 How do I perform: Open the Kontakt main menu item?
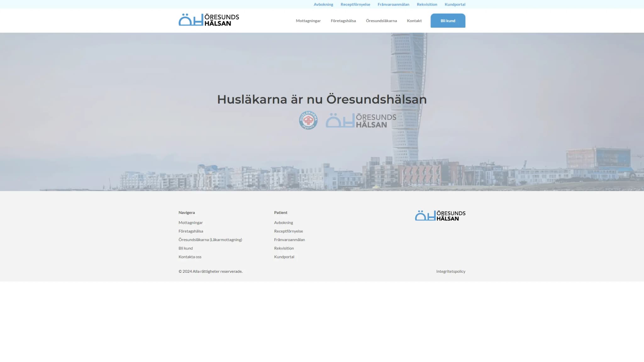[414, 21]
